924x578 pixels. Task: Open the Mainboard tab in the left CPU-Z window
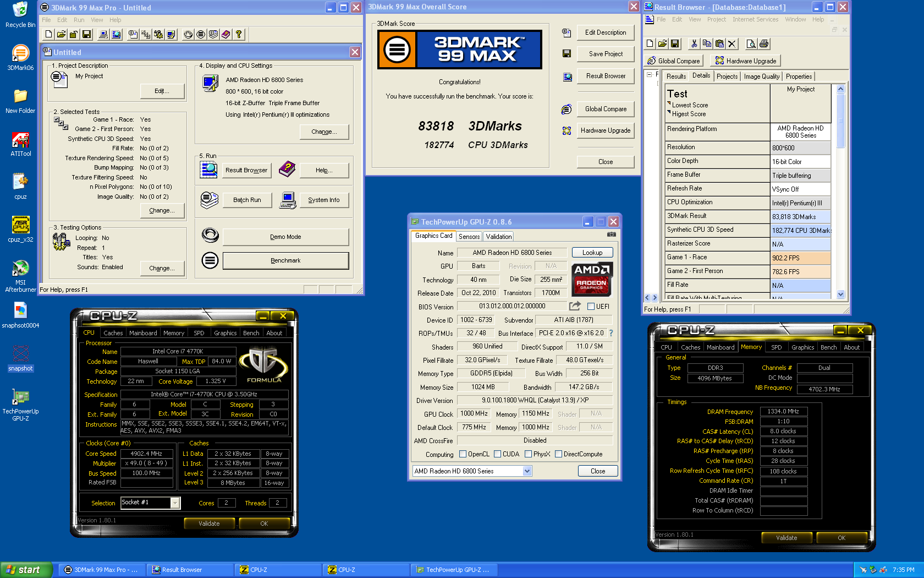(x=143, y=333)
